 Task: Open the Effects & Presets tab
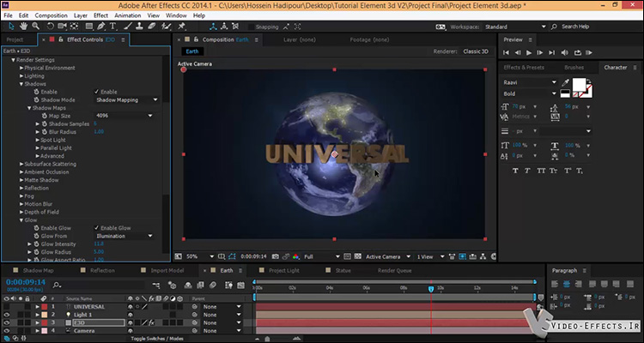point(524,67)
